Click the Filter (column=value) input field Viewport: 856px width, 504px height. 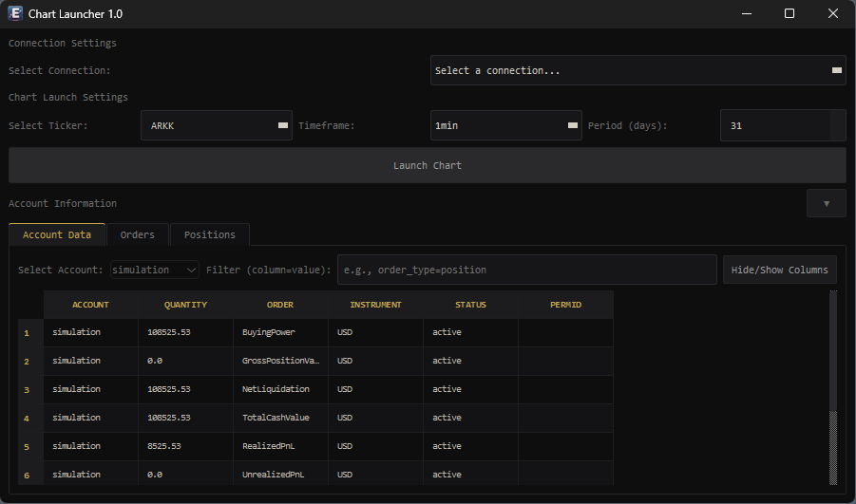[x=527, y=270]
